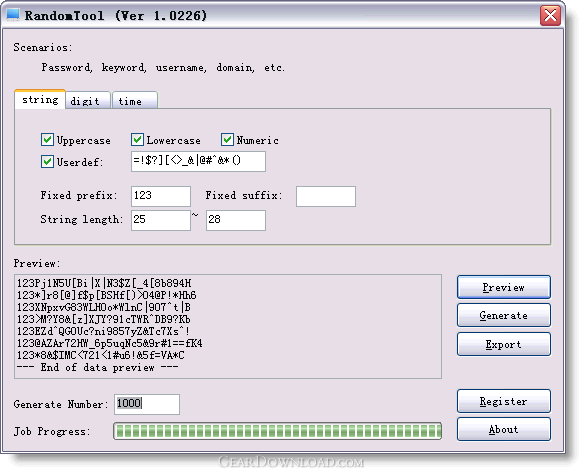Click the Fixed prefix field containing 123

(x=161, y=196)
